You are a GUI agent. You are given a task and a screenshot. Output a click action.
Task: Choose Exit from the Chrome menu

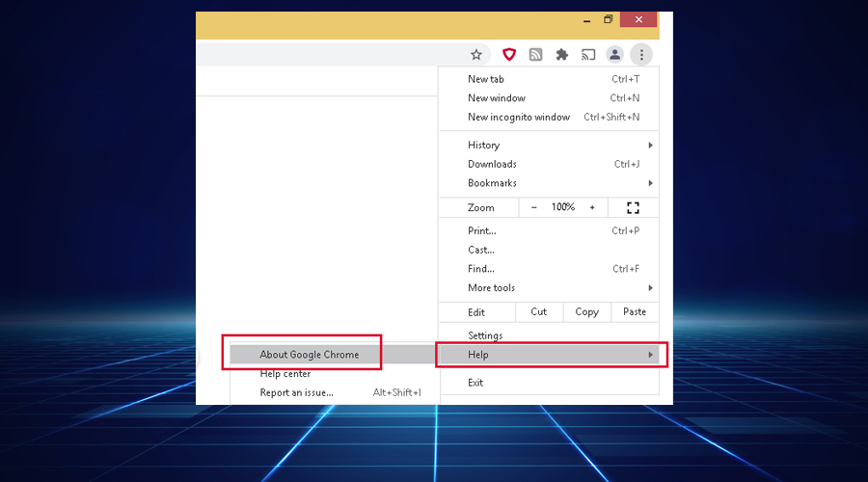pyautogui.click(x=549, y=383)
